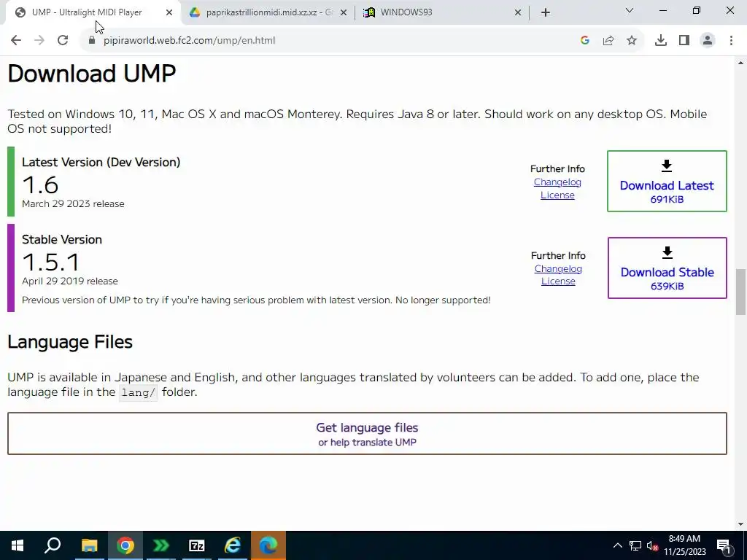Viewport: 747px width, 560px height.
Task: Open Internet Explorer from the taskbar
Action: tap(232, 545)
